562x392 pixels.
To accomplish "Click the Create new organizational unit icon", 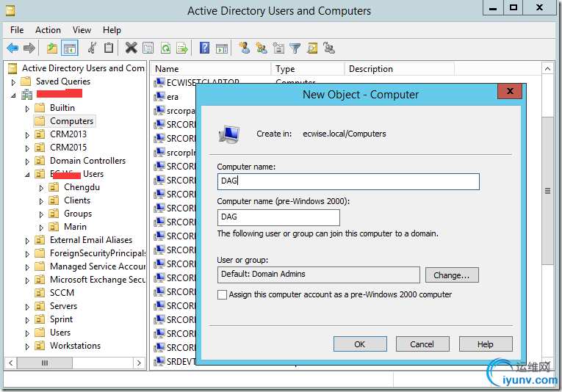I will tap(278, 48).
